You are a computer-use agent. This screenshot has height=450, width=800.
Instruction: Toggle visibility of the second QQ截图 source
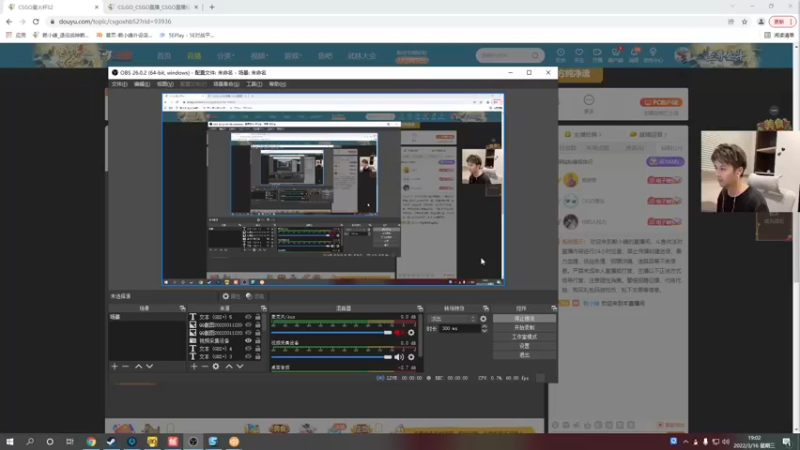[x=248, y=333]
